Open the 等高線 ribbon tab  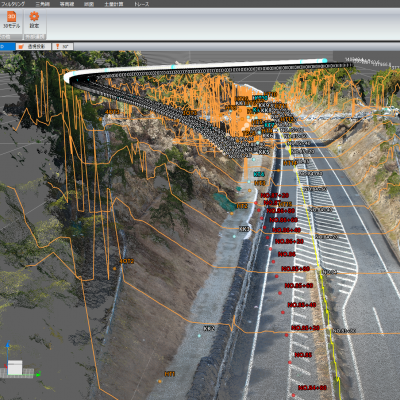(x=67, y=4)
